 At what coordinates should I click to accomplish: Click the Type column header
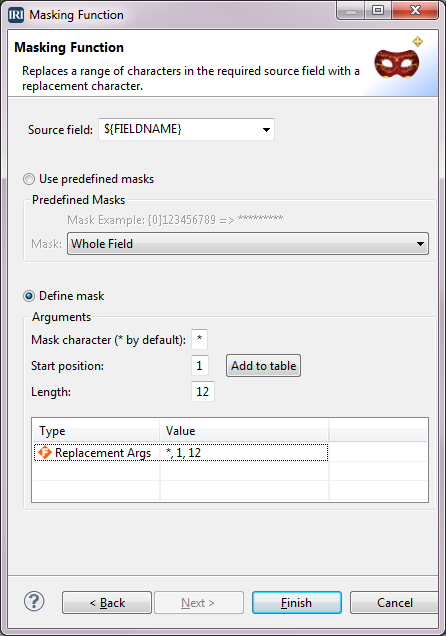[96, 431]
